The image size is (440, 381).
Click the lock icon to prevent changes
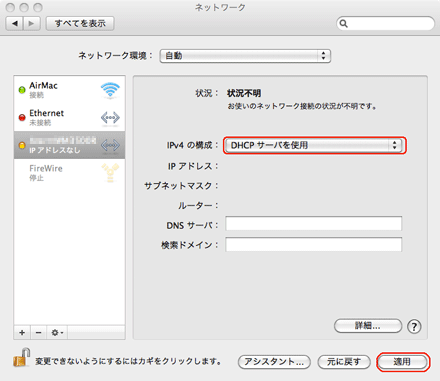[22, 358]
